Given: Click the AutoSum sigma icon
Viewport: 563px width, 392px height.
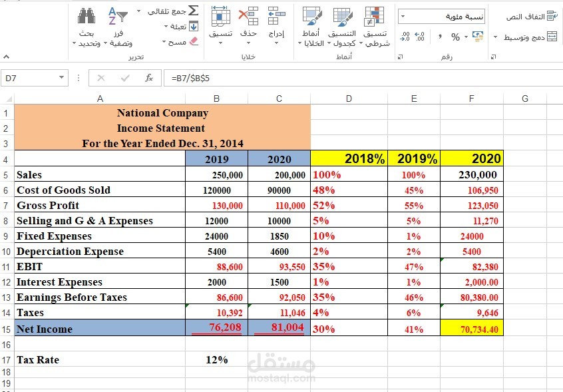Looking at the screenshot, I should coord(193,11).
